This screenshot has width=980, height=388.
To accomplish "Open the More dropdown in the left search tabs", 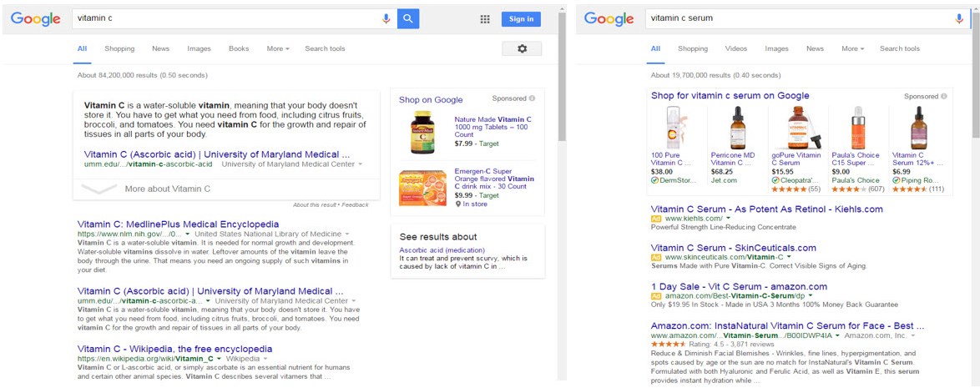I will pyautogui.click(x=278, y=48).
